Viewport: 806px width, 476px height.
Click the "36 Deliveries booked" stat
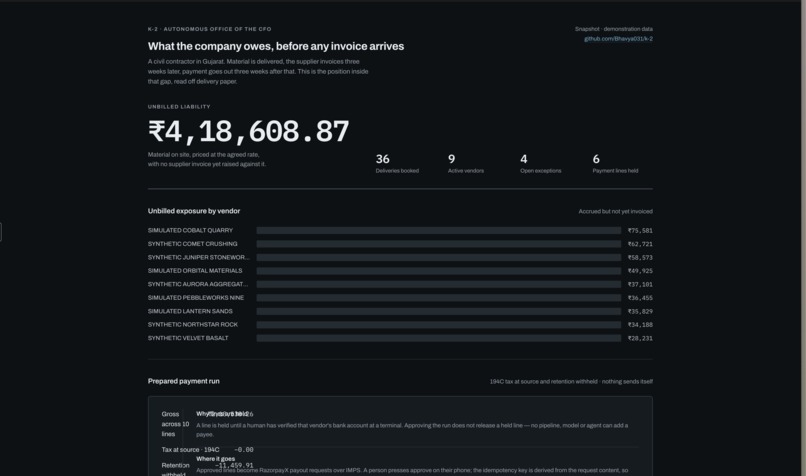(397, 164)
